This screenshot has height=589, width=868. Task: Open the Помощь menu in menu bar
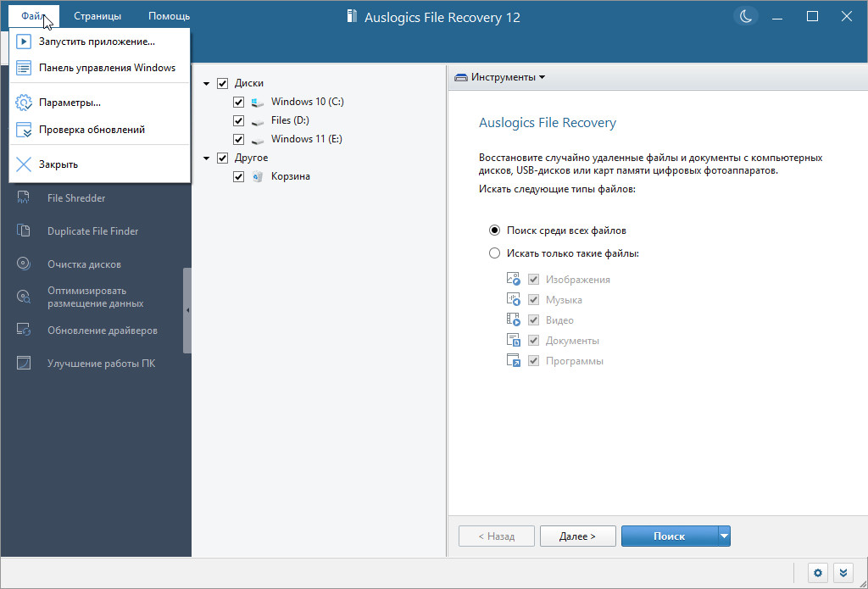tap(169, 16)
